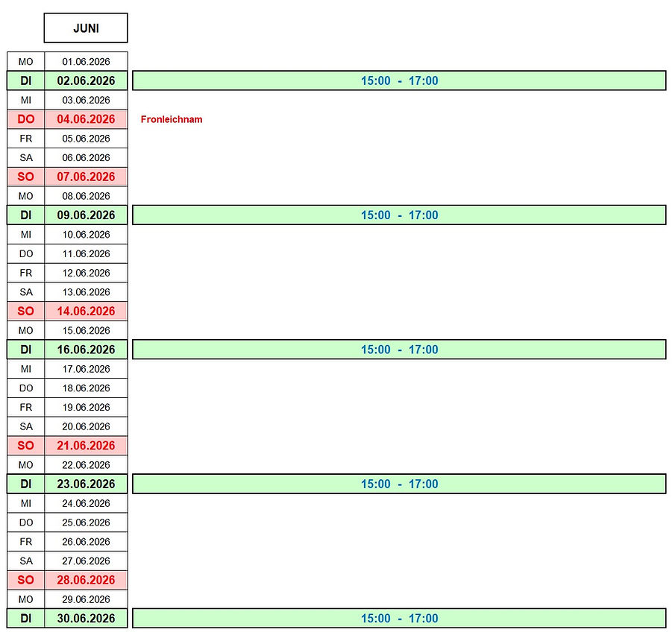The height and width of the screenshot is (641, 672).
Task: Select date cell 30.06.2026
Action: pos(86,619)
